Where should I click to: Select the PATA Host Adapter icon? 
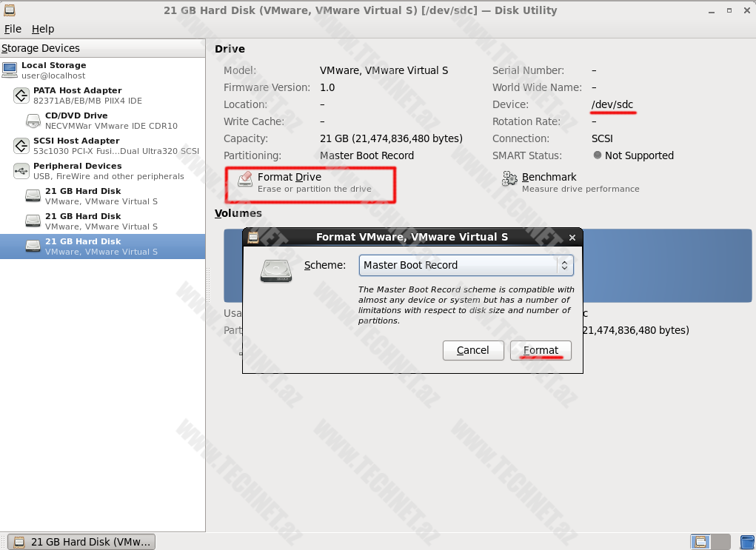pos(21,95)
